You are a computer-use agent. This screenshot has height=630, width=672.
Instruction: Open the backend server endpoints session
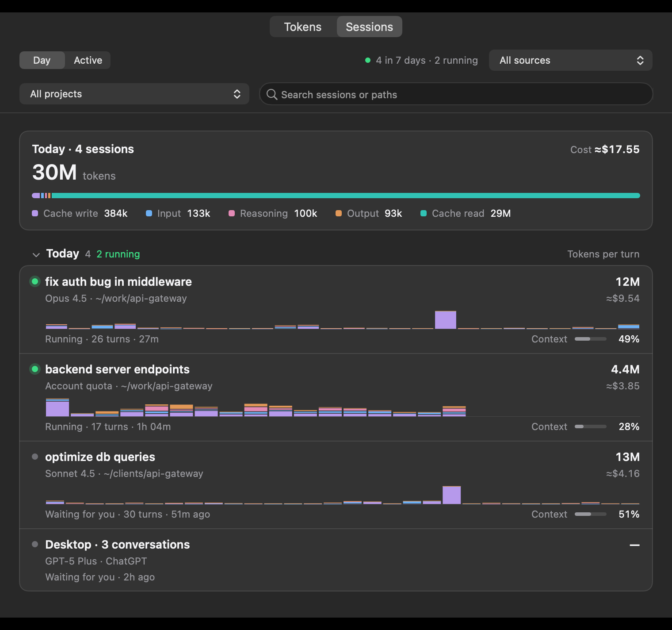[336, 397]
